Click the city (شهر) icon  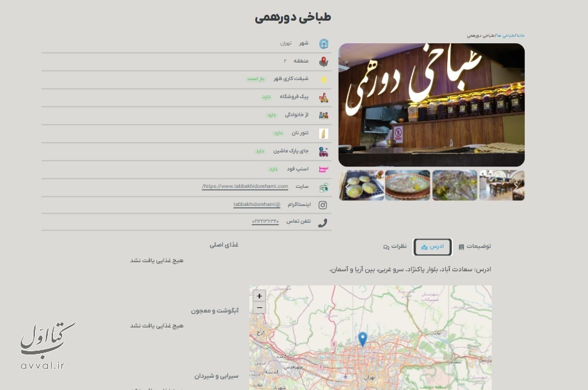point(324,44)
